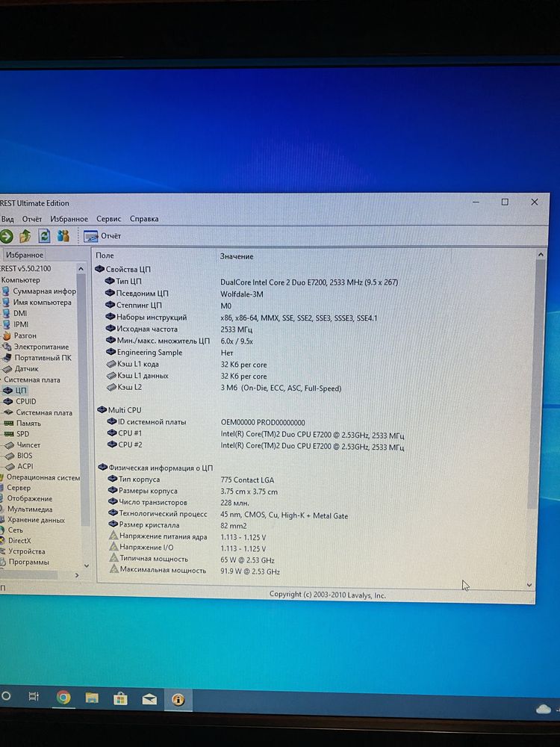Open Chrome from the taskbar
Viewport: 560px width, 747px height.
[x=63, y=698]
